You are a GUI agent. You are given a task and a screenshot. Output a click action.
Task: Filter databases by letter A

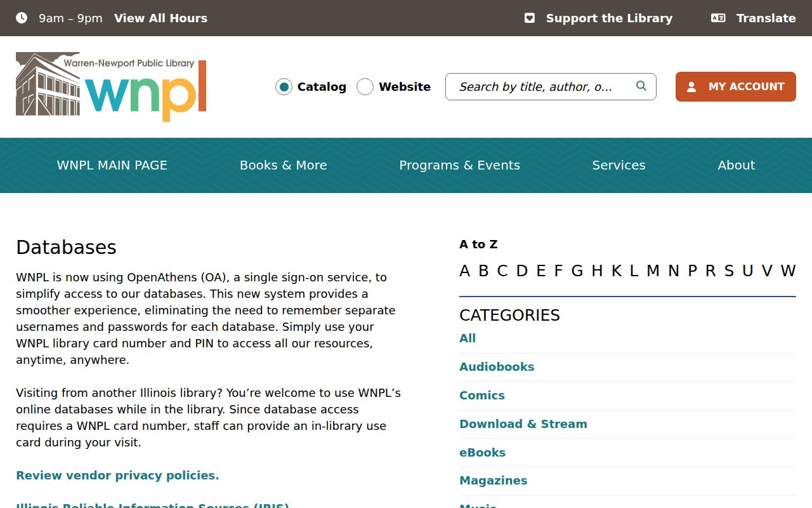point(465,271)
